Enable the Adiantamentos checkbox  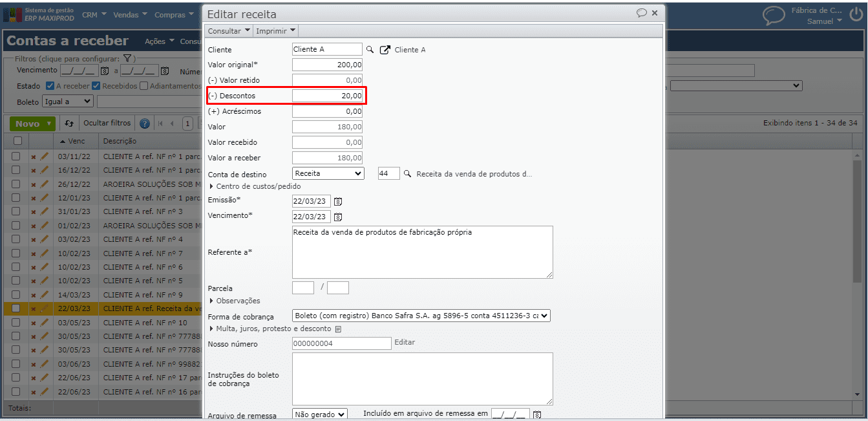click(x=144, y=86)
